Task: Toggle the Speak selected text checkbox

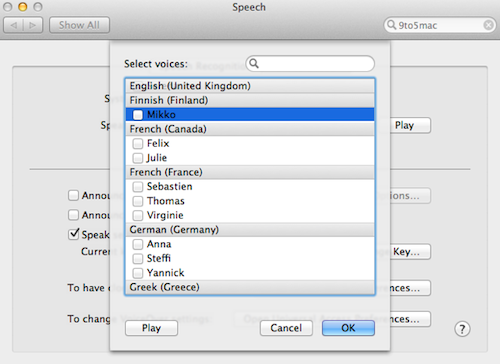Action: coord(73,234)
